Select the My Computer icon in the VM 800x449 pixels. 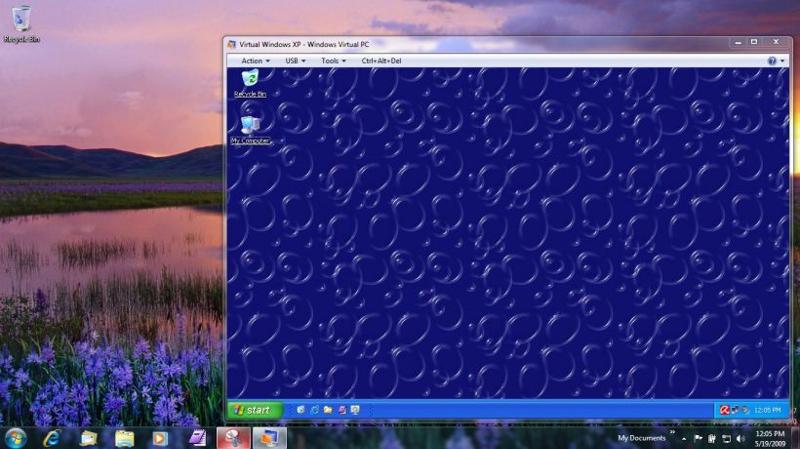click(x=250, y=130)
